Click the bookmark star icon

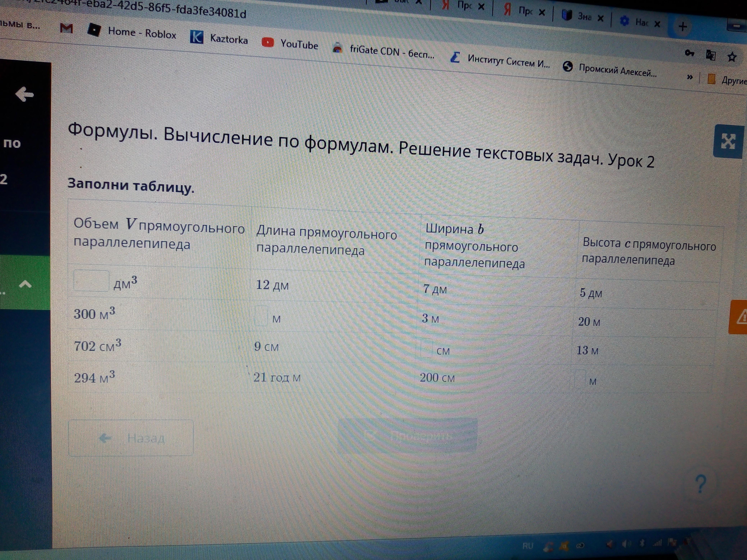[x=732, y=57]
